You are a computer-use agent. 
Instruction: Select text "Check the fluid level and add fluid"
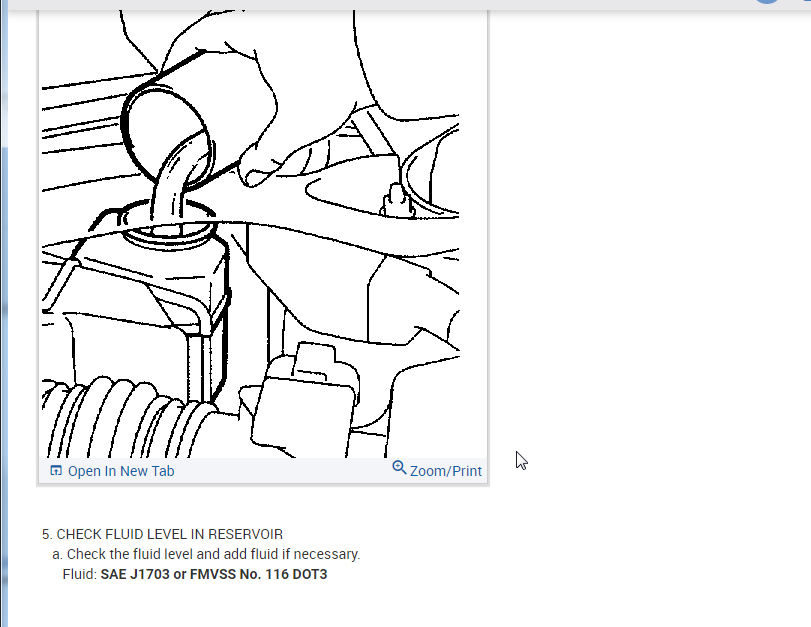pos(173,555)
